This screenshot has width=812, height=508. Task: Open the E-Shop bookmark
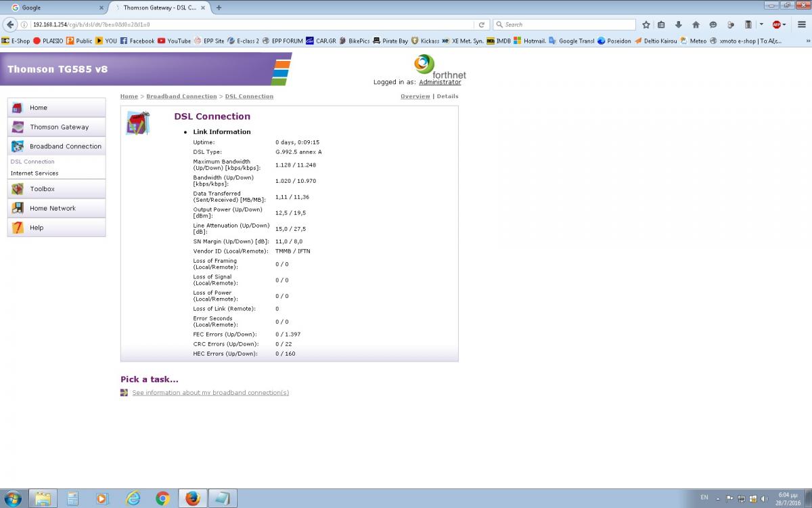16,41
